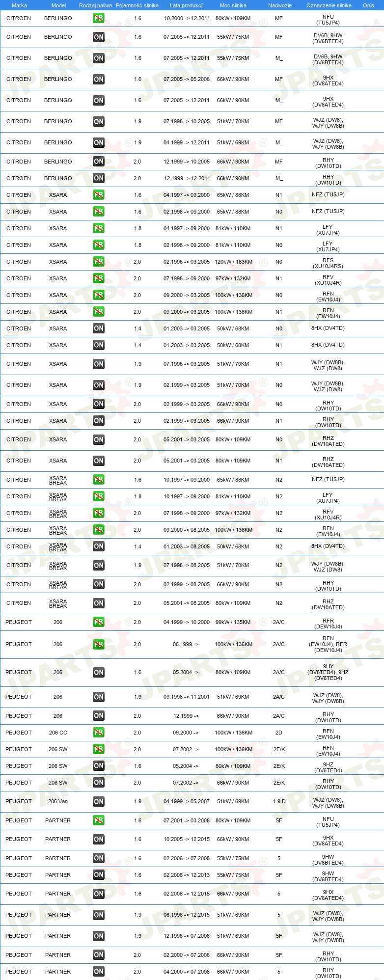This screenshot has height=980, width=384.
Task: Click the 120kW / 163KM power value
Action: click(x=234, y=262)
